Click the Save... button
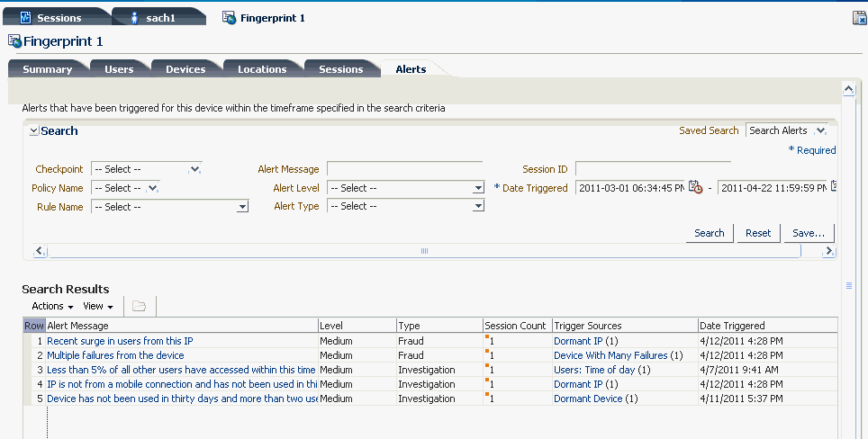The image size is (868, 439). (809, 233)
